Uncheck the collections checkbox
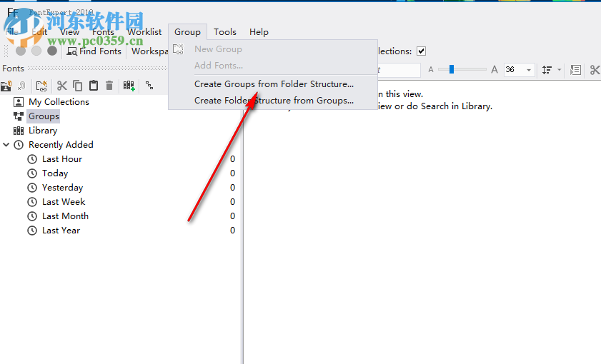Image resolution: width=601 pixels, height=364 pixels. (x=421, y=51)
